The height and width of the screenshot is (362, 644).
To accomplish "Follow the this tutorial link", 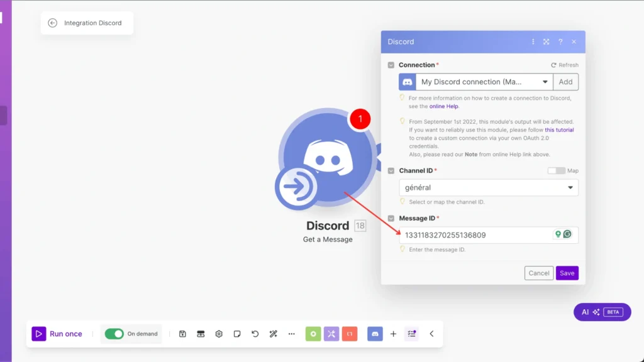I will point(559,129).
